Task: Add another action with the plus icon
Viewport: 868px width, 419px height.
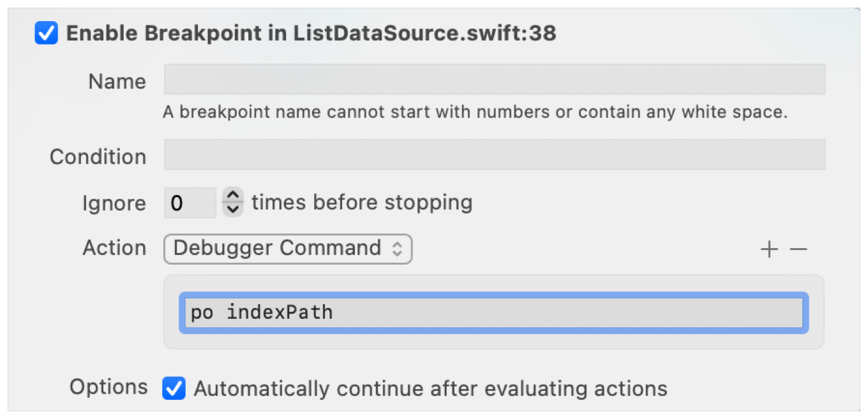Action: [770, 249]
